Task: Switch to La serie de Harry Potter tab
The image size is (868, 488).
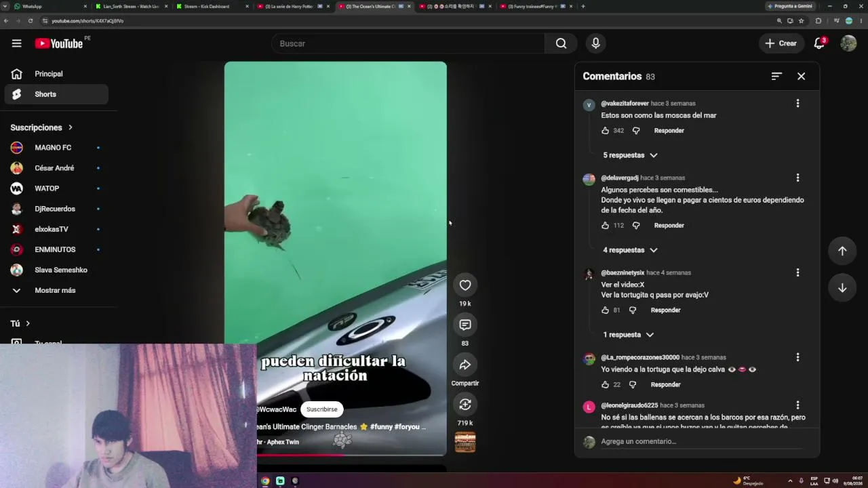Action: [x=292, y=6]
